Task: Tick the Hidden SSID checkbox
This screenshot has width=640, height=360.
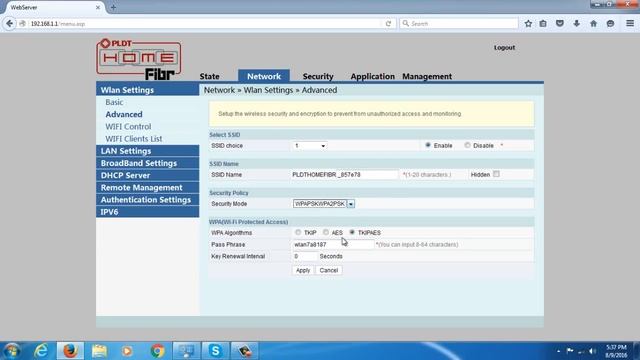Action: pyautogui.click(x=496, y=174)
